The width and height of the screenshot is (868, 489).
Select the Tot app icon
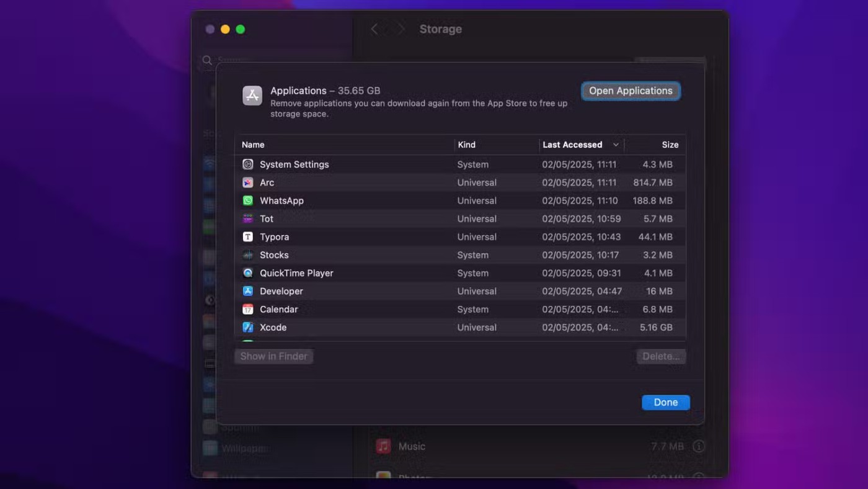point(248,218)
